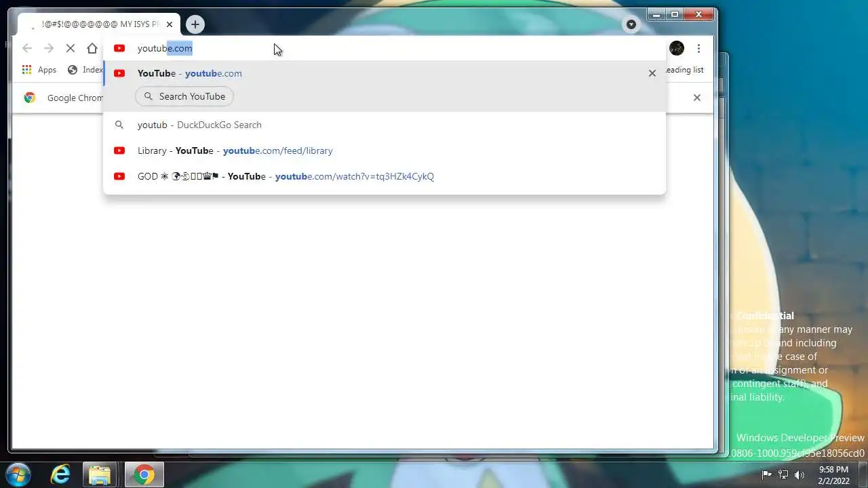Click the taskbar clock showing 9:58 PM
The width and height of the screenshot is (868, 488).
pos(833,474)
